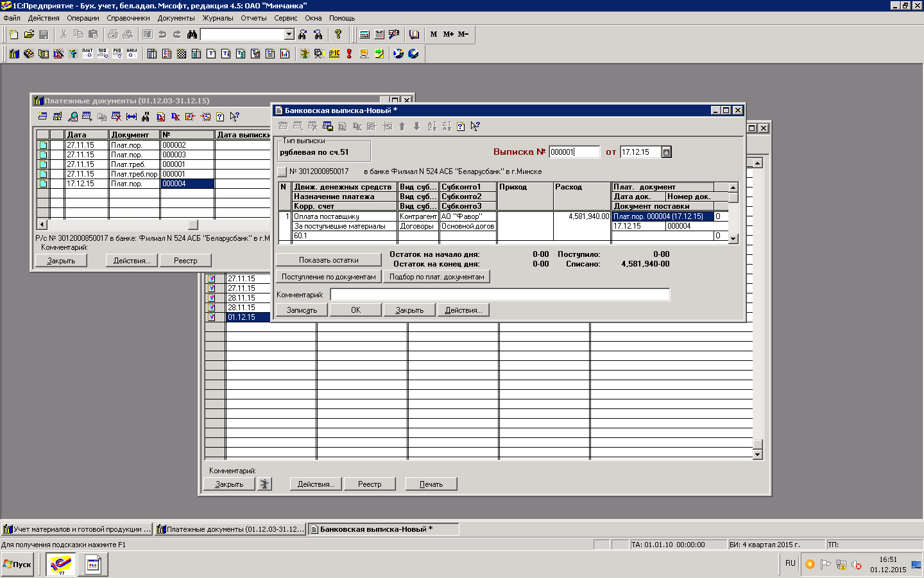Screen dimensions: 924x578
Task: Click the highlighted row-edit icon in Банковская выписка toolbar
Action: pyautogui.click(x=328, y=127)
